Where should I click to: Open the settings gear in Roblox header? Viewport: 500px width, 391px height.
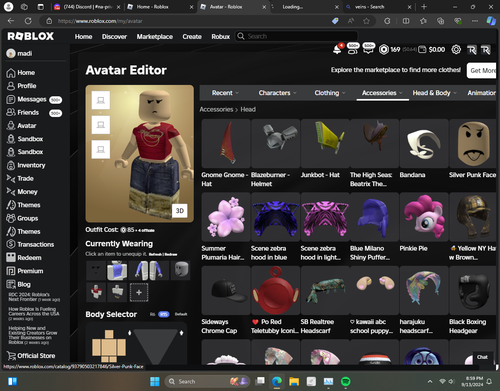(x=456, y=49)
